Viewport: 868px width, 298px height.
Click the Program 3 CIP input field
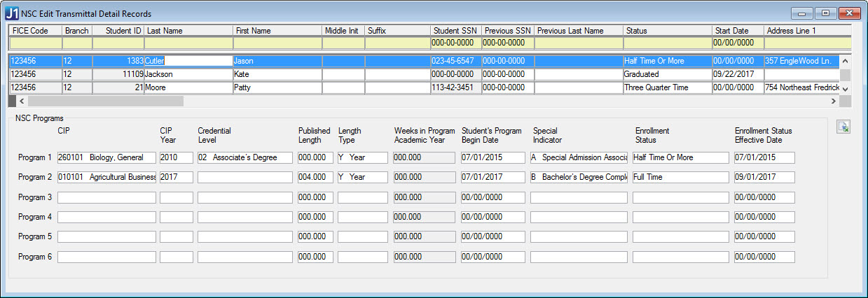coord(106,198)
